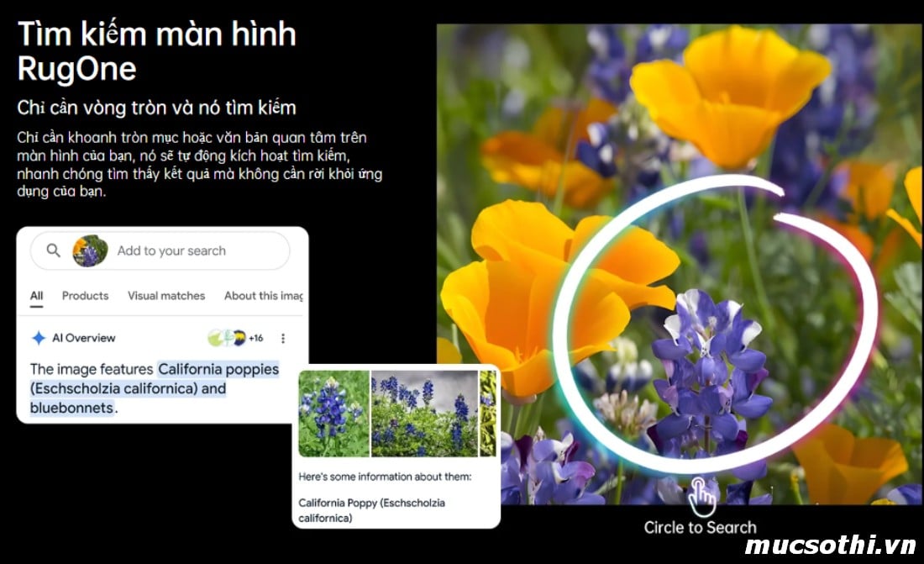The image size is (924, 564).
Task: Open the three-dot menu beside AI Overview
Action: (283, 338)
